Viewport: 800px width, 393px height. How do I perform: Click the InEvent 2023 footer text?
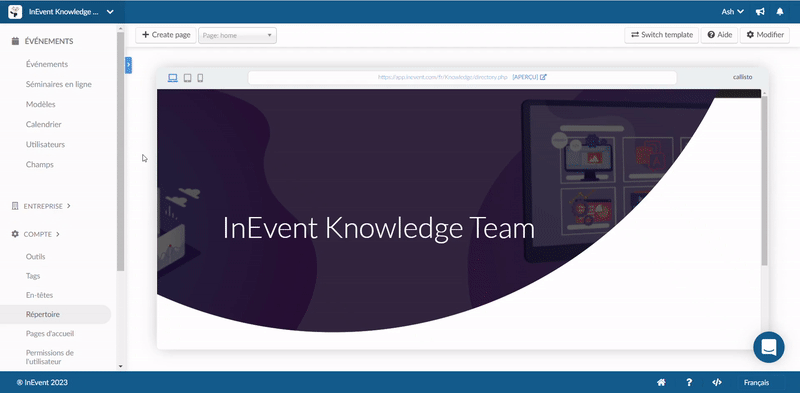point(42,382)
